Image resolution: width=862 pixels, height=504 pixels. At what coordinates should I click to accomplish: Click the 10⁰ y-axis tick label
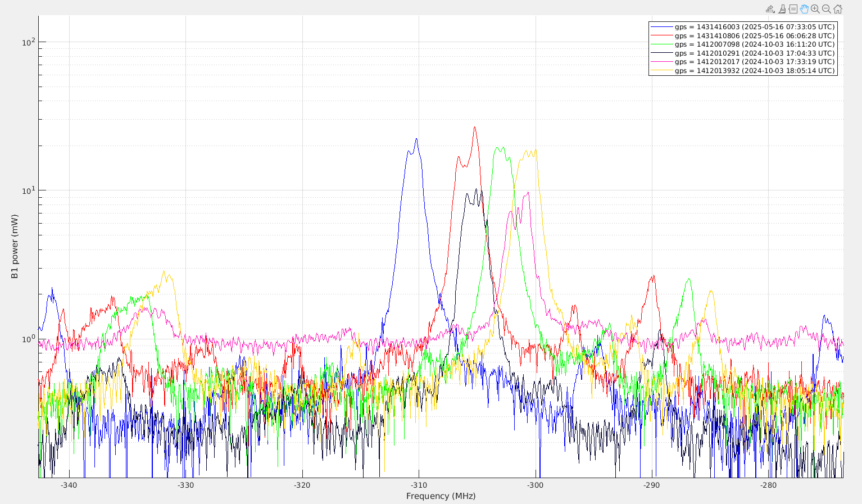28,338
